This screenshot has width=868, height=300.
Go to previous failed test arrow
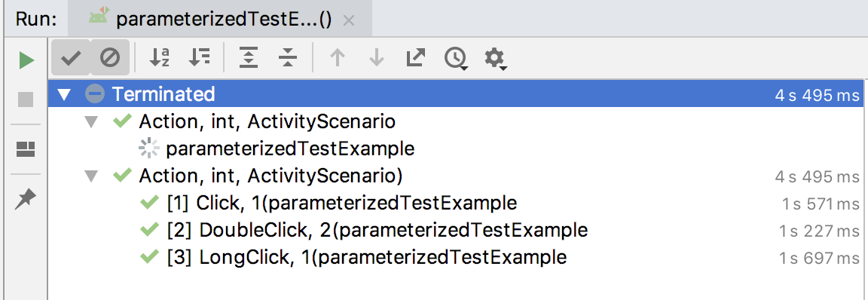337,57
